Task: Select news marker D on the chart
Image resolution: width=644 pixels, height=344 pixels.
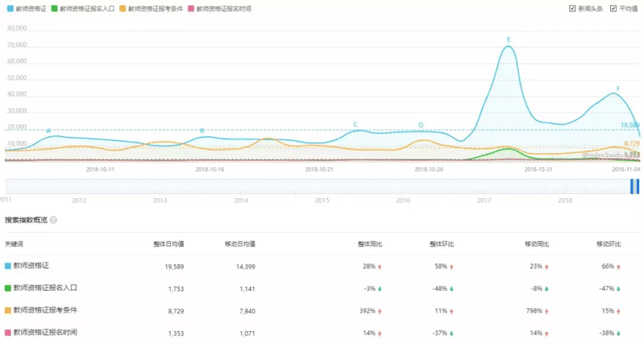Action: coord(421,125)
